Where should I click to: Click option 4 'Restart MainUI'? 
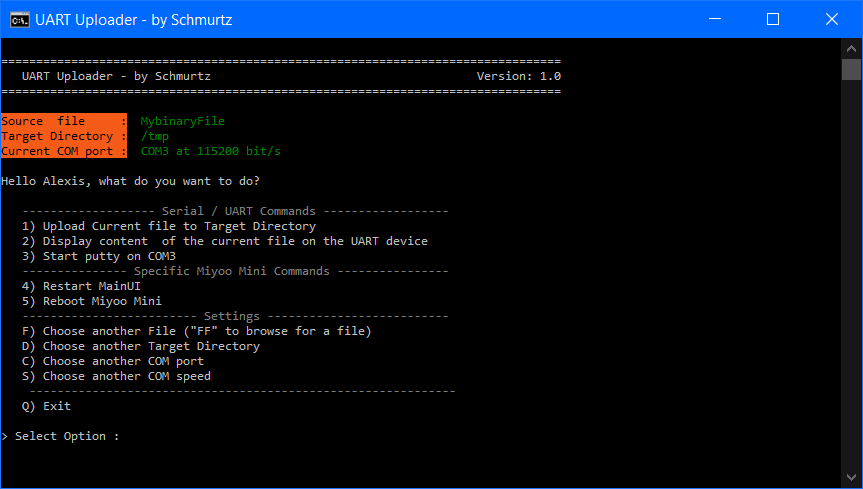pos(81,286)
